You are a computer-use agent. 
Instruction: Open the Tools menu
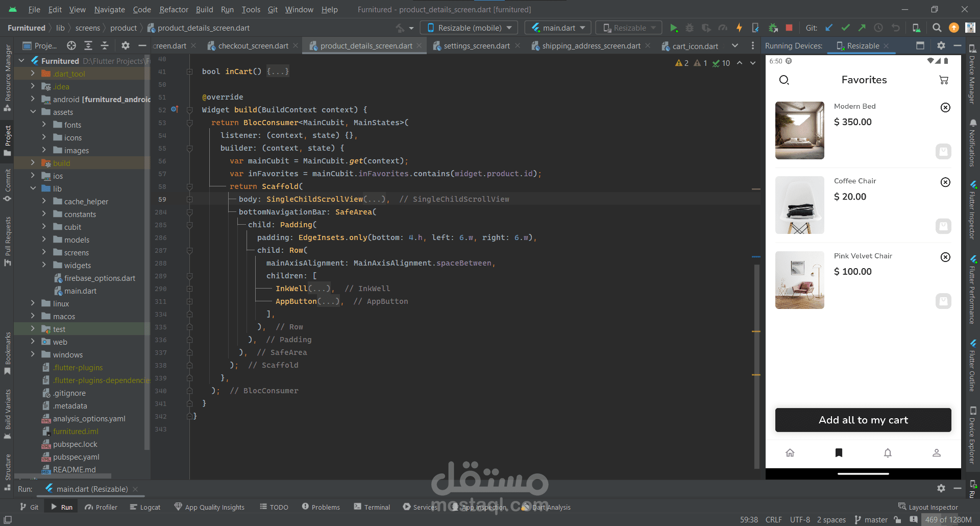(251, 10)
